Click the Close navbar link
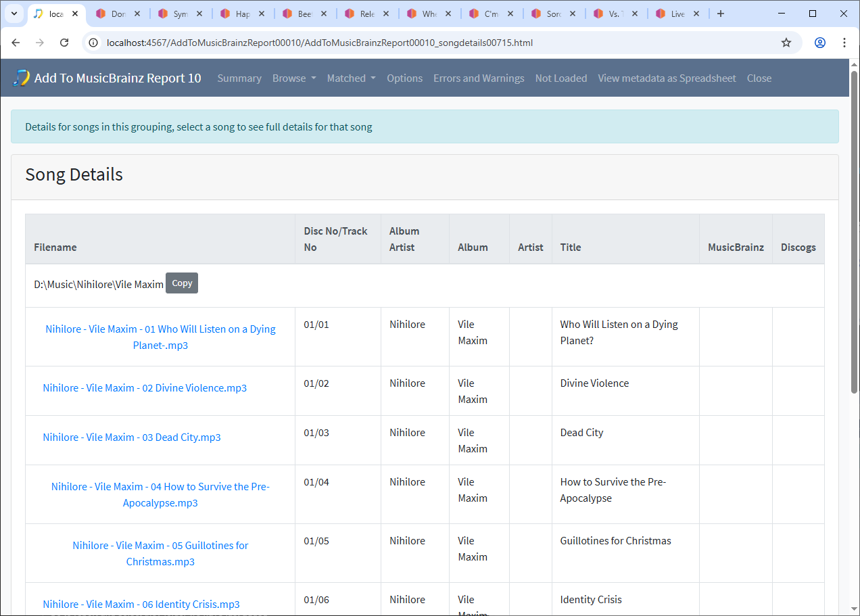The image size is (860, 616). coord(759,78)
